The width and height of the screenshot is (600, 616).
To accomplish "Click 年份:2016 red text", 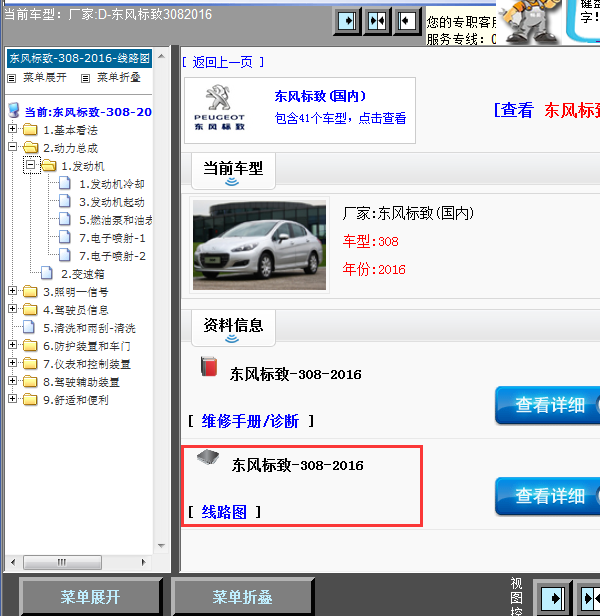I will 374,270.
